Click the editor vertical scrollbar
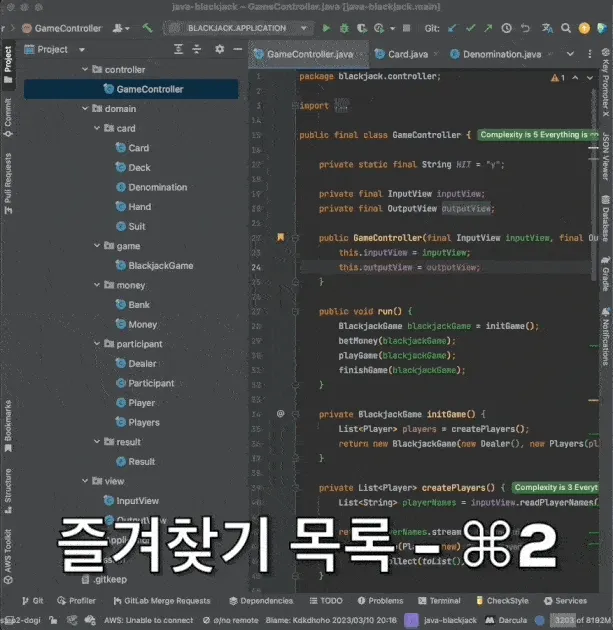613x630 pixels. (593, 185)
